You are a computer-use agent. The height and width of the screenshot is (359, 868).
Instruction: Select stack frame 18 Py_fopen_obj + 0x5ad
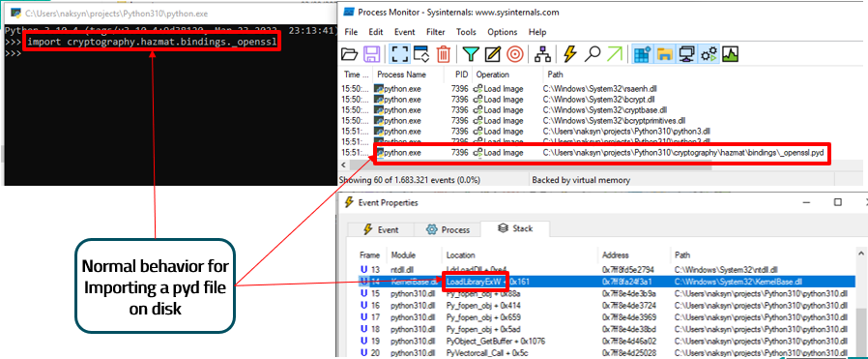(x=606, y=329)
